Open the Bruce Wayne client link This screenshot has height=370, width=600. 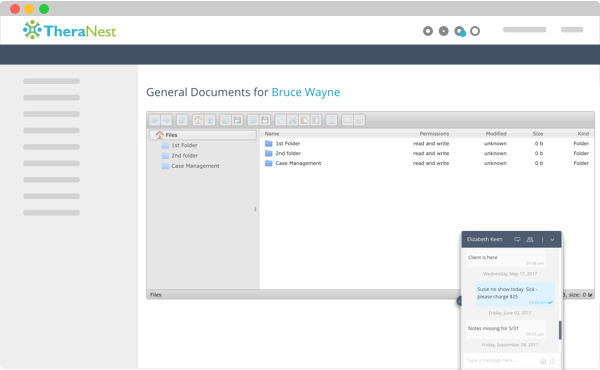click(x=306, y=92)
